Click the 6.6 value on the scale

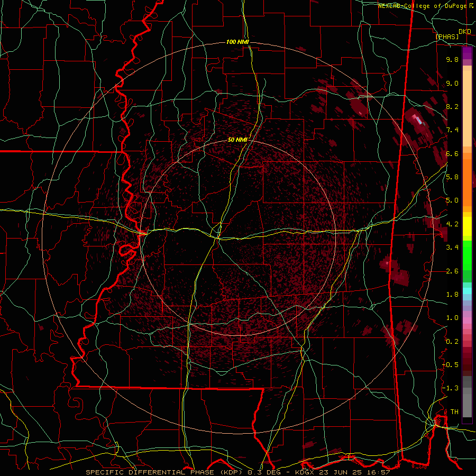pyautogui.click(x=452, y=153)
